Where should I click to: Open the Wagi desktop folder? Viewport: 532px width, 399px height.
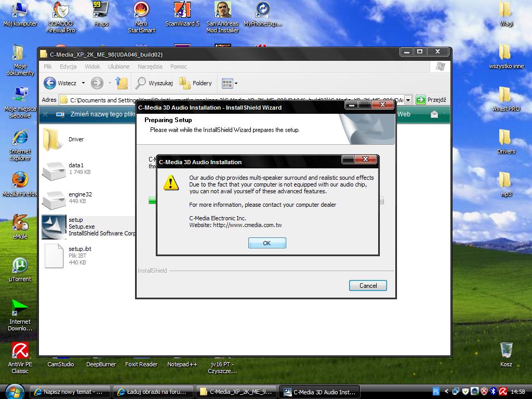coord(506,14)
